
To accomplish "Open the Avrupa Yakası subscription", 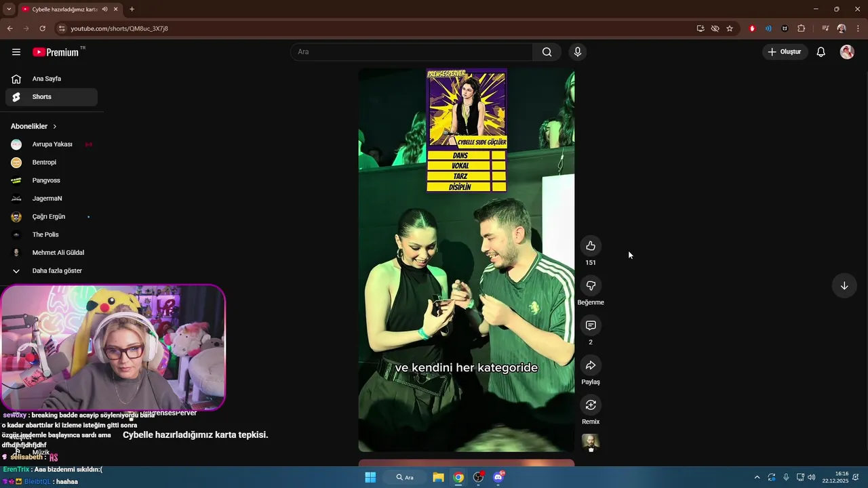I will [x=52, y=144].
